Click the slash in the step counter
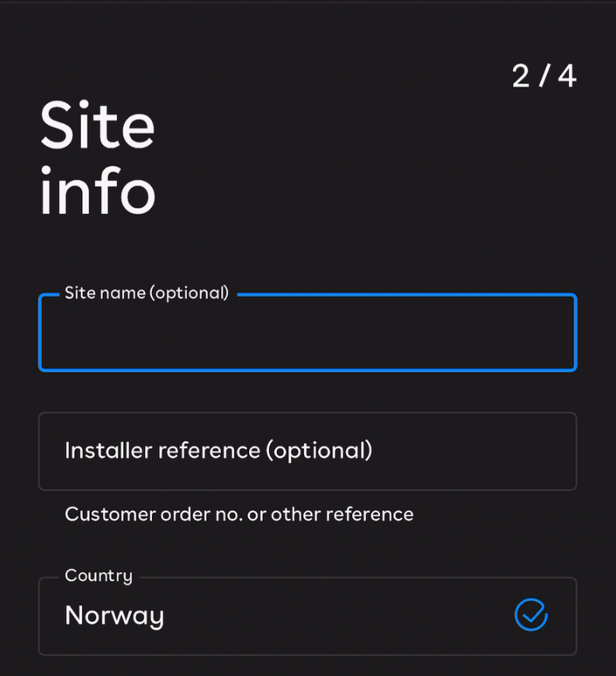The height and width of the screenshot is (676, 616). pyautogui.click(x=545, y=76)
